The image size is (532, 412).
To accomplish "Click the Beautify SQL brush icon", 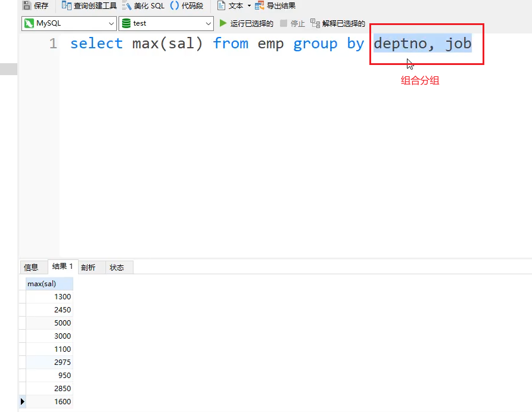I will [126, 5].
